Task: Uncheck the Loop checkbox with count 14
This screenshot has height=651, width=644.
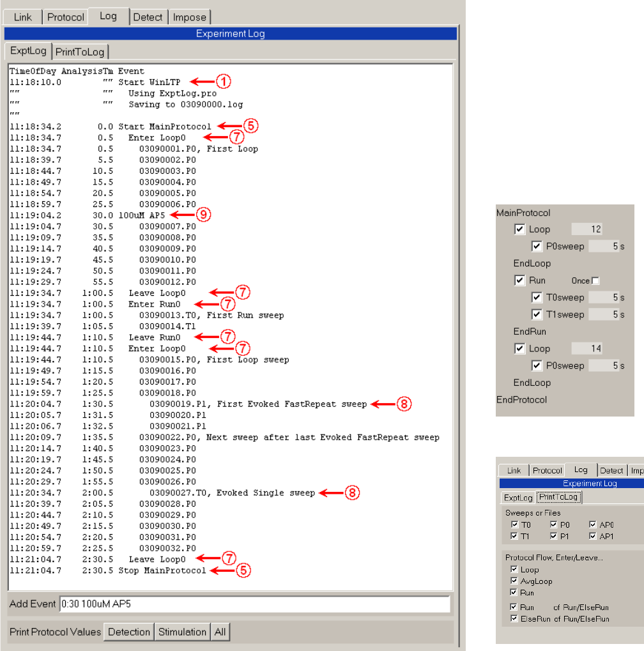Action: point(520,349)
